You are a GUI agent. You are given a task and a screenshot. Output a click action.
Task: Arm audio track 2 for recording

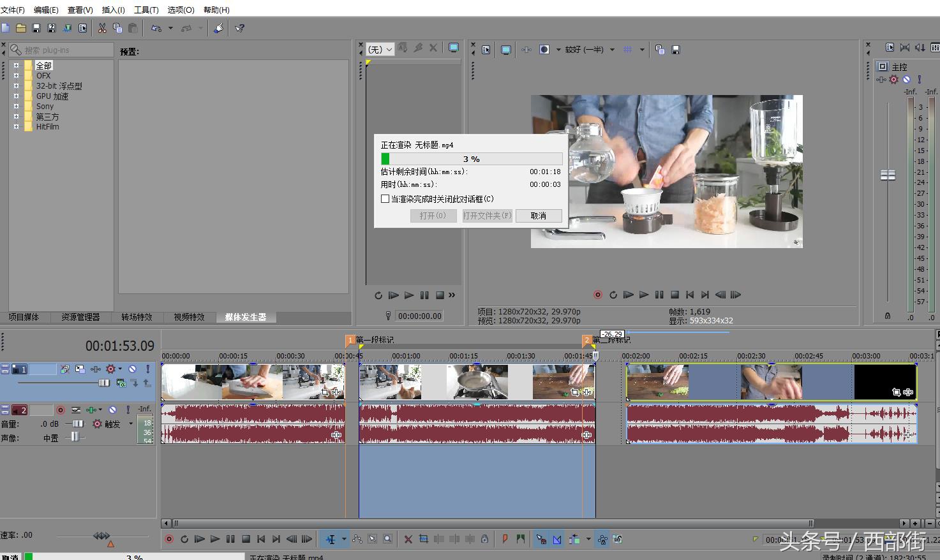click(x=61, y=410)
